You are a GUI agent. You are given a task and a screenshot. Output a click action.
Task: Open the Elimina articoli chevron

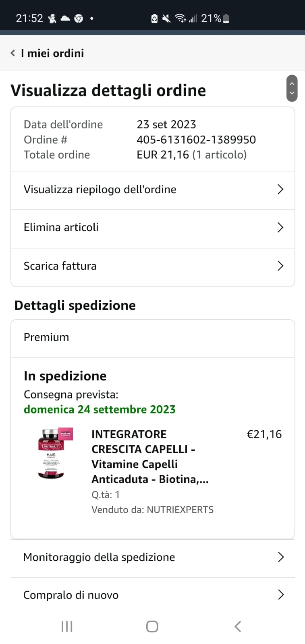[x=280, y=227]
